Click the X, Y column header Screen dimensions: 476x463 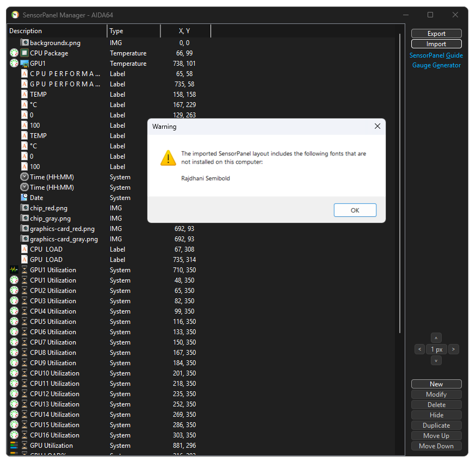pos(185,31)
